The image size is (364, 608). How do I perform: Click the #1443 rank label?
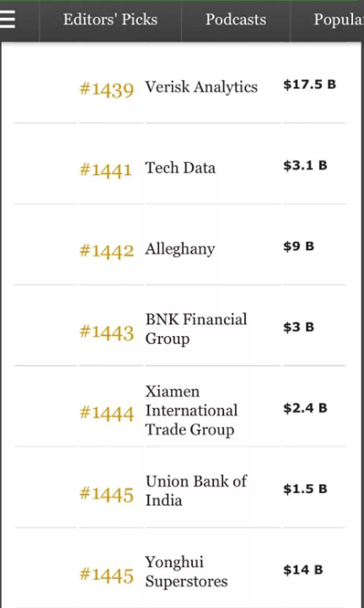(107, 332)
